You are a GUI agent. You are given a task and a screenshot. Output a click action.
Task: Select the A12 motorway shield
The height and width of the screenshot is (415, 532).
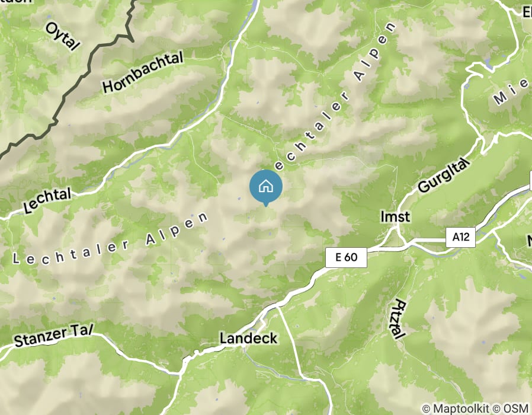point(461,237)
